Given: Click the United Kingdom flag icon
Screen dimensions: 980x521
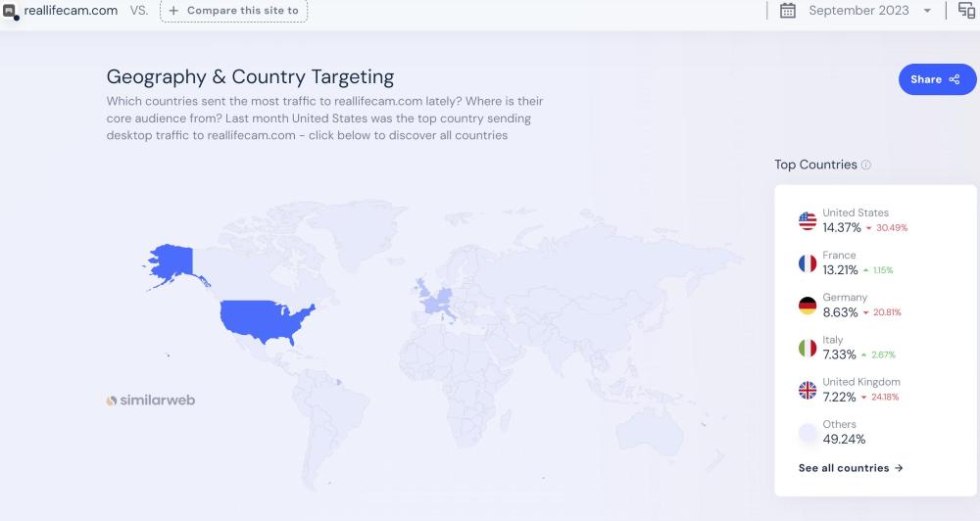Looking at the screenshot, I should click(808, 391).
